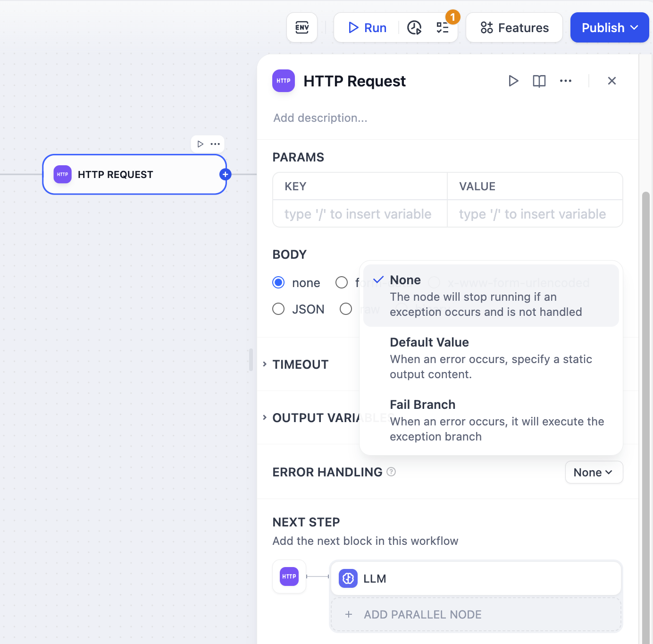
Task: Open the Error Handling None dropdown
Action: pos(594,472)
